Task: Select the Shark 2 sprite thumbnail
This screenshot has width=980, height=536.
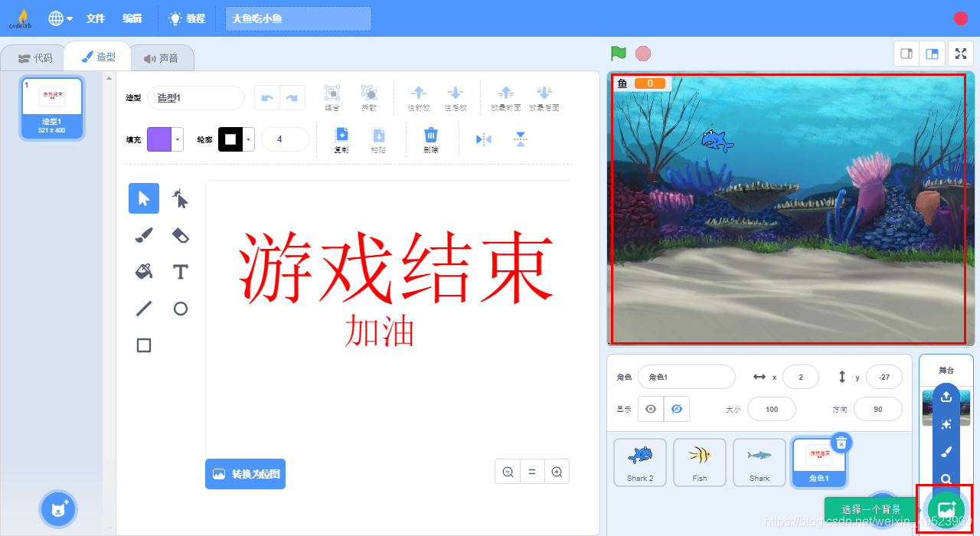Action: (x=640, y=462)
